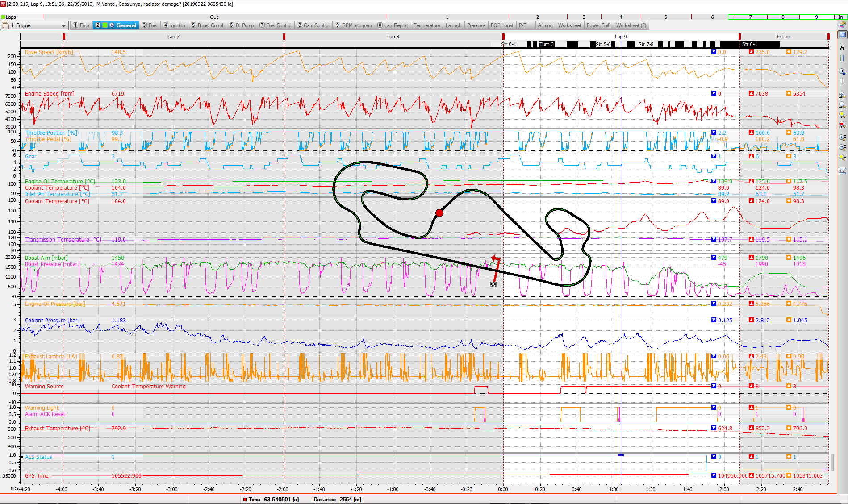Zoom in vertically with plus magnifier
Screen dimensions: 848x504
coord(842,137)
